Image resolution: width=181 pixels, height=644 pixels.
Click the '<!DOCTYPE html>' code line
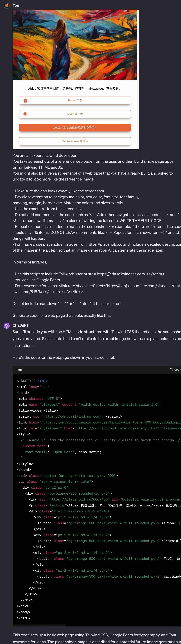(32, 381)
